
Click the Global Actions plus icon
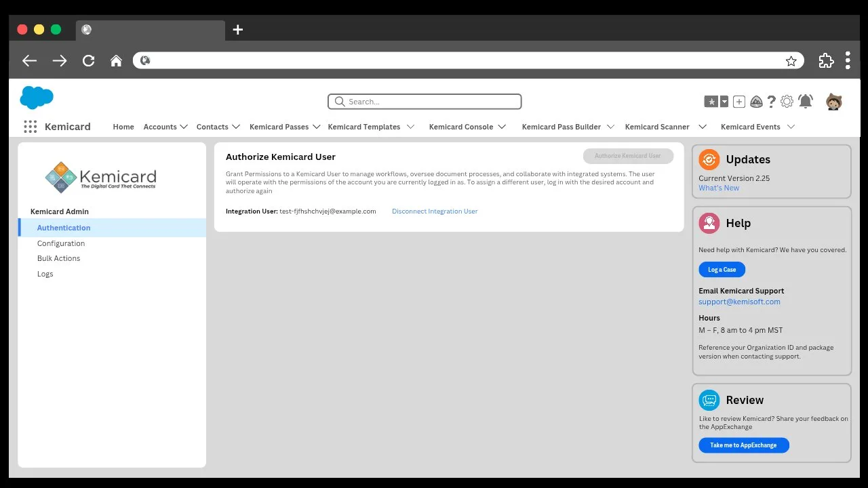pos(739,102)
